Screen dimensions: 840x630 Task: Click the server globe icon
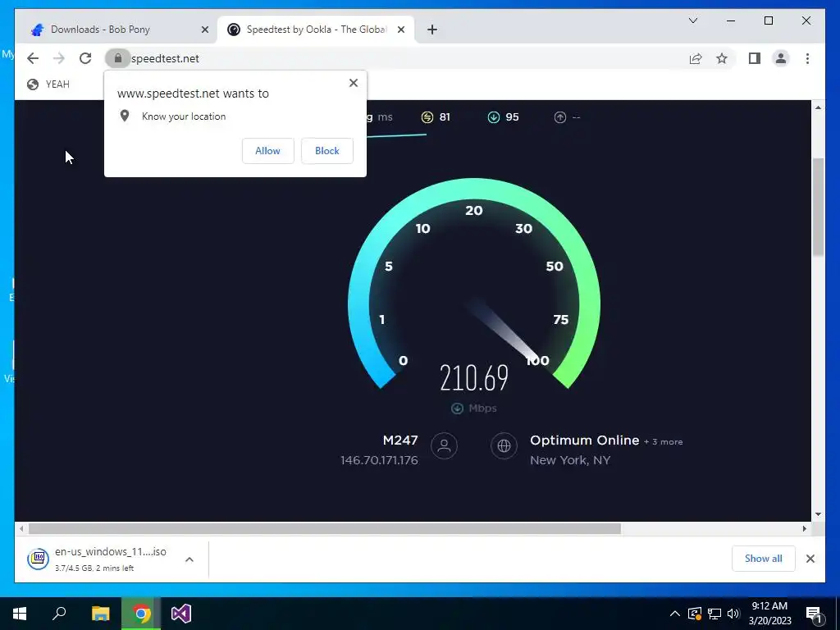point(504,445)
